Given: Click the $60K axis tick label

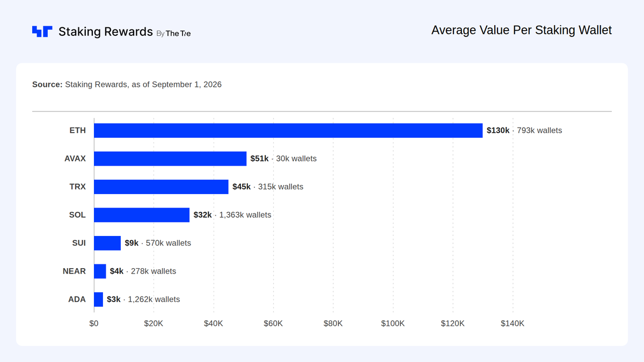Looking at the screenshot, I should tap(274, 323).
